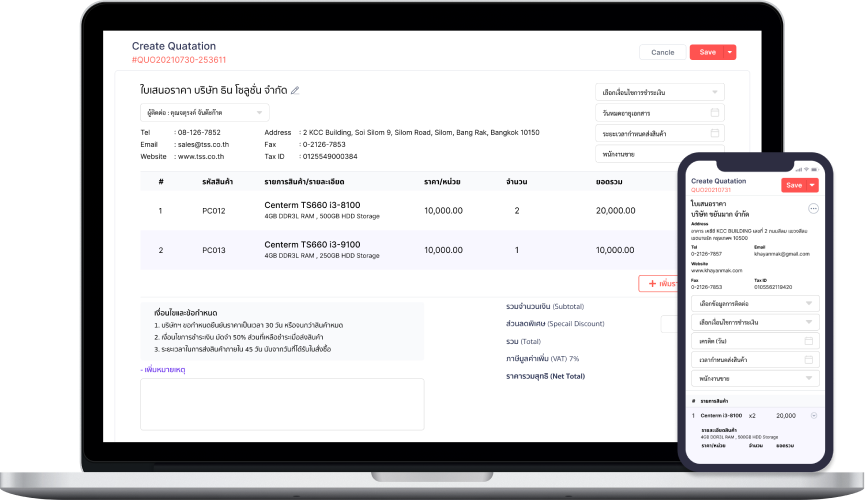Expand the payment terms dropdown on desktop
The height and width of the screenshot is (500, 865).
[x=659, y=92]
